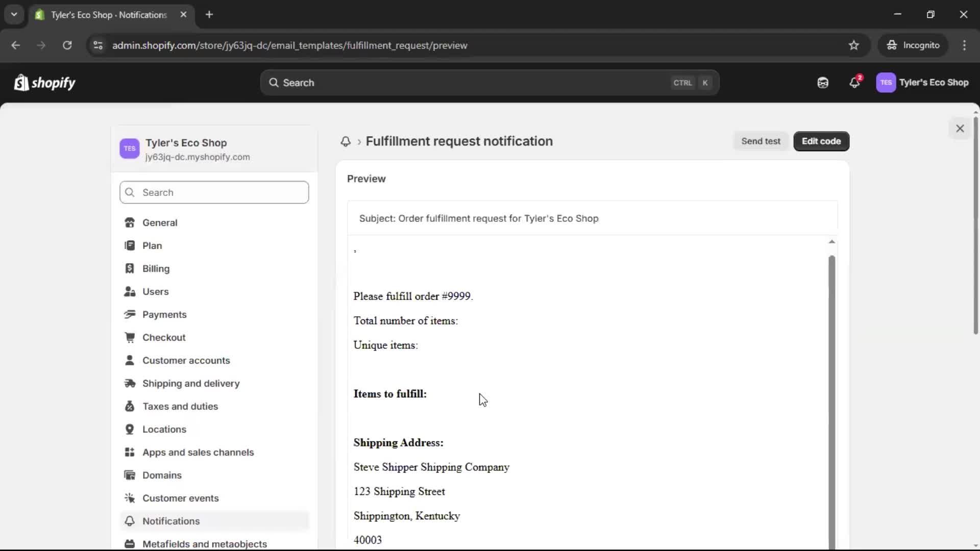The height and width of the screenshot is (551, 980).
Task: Toggle the Incognito profile indicator
Action: (x=913, y=45)
